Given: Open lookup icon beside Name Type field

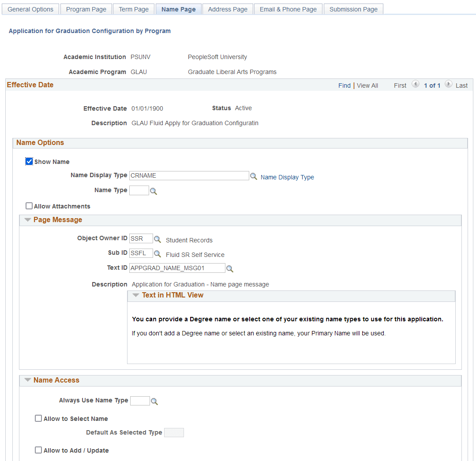Looking at the screenshot, I should point(154,191).
